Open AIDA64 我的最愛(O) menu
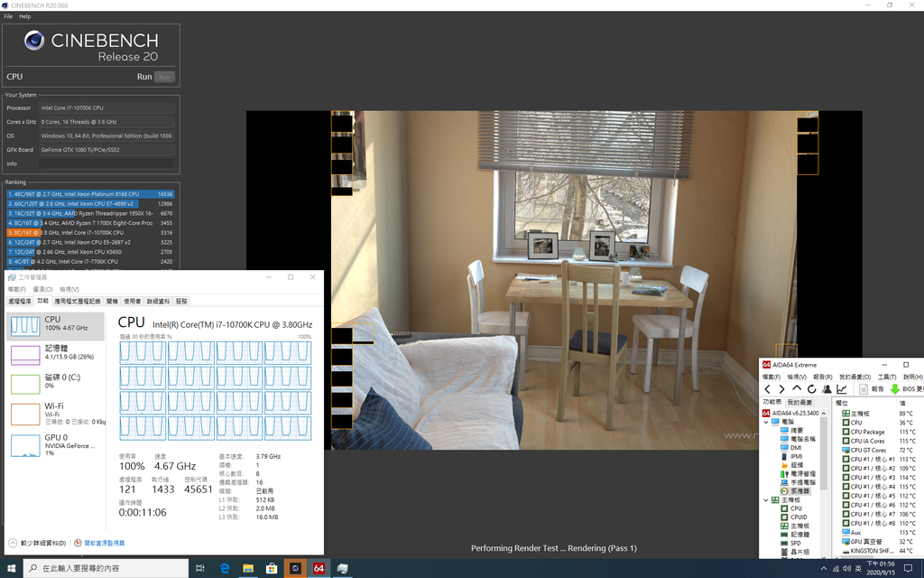This screenshot has height=578, width=924. pyautogui.click(x=855, y=377)
